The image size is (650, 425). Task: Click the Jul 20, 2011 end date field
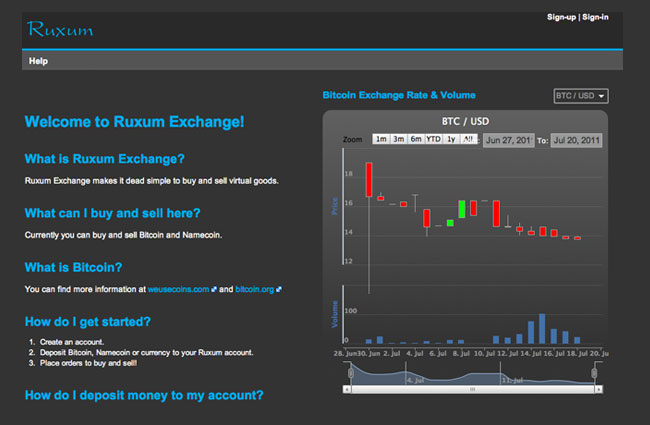pos(576,140)
